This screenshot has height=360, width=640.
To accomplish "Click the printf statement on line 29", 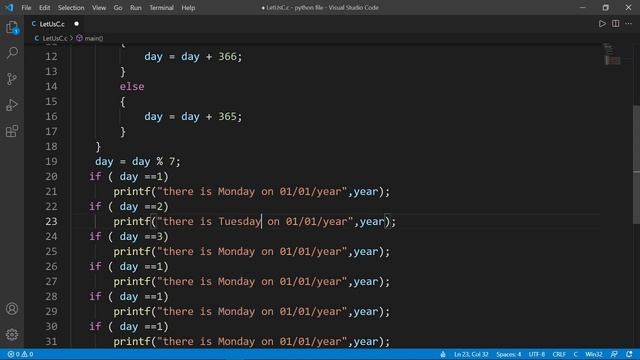I will [x=252, y=311].
